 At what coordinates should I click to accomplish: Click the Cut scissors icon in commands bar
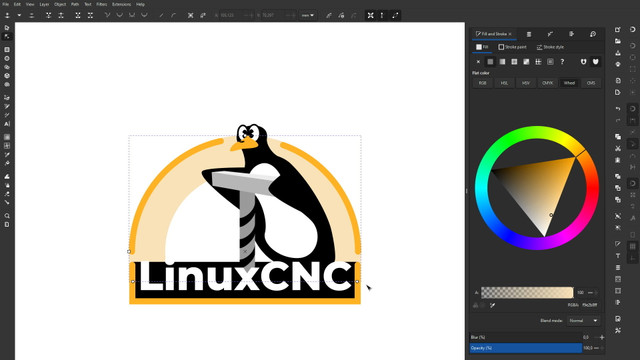point(618,148)
